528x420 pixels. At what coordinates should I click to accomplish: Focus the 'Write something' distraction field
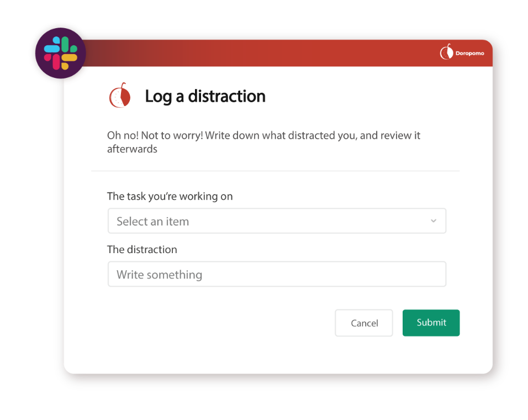pos(277,274)
